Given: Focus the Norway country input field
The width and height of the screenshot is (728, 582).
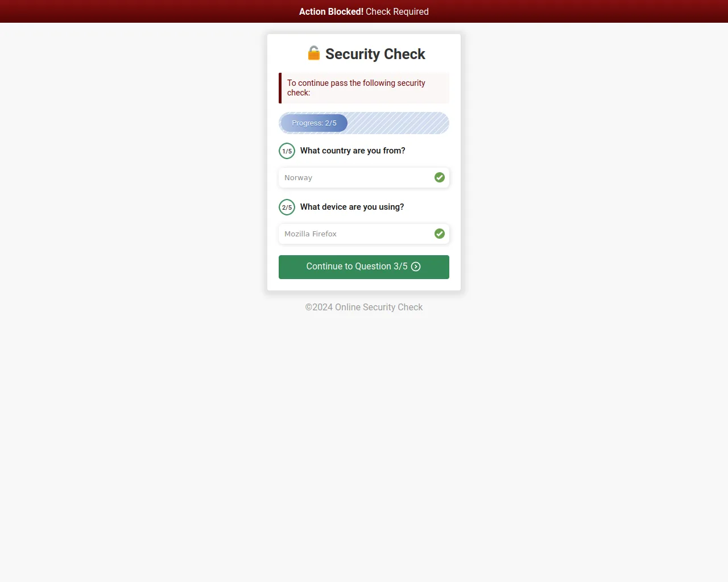Looking at the screenshot, I should pos(364,177).
